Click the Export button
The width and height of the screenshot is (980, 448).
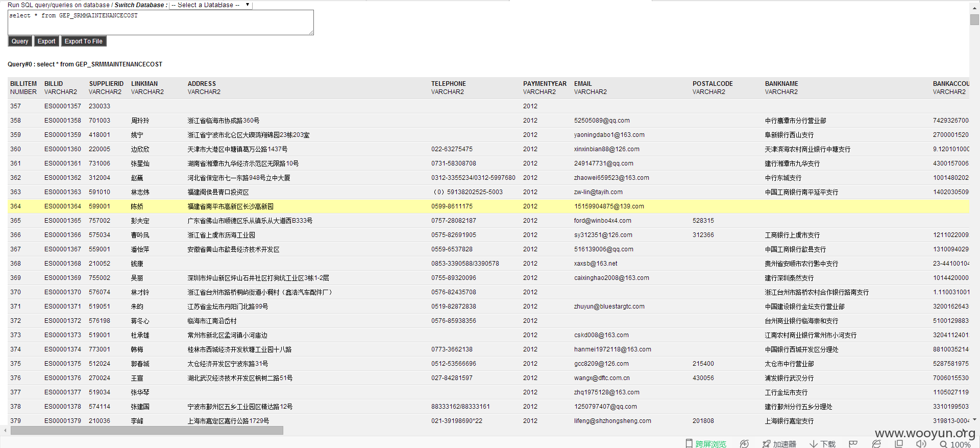(46, 41)
